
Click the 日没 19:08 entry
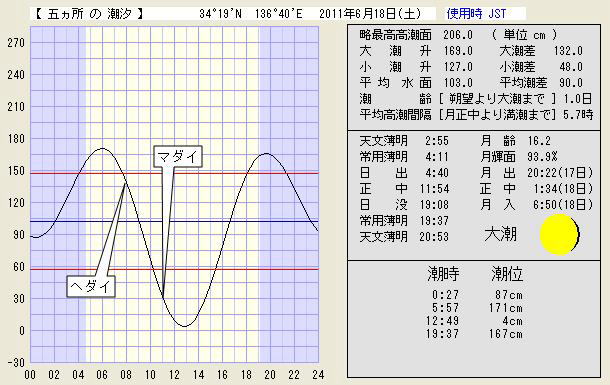(x=404, y=205)
